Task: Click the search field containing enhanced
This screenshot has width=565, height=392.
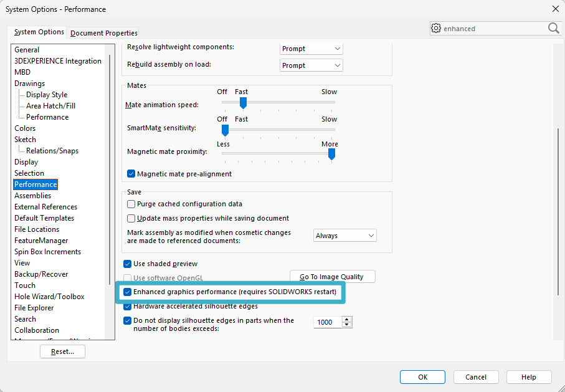Action: 495,29
